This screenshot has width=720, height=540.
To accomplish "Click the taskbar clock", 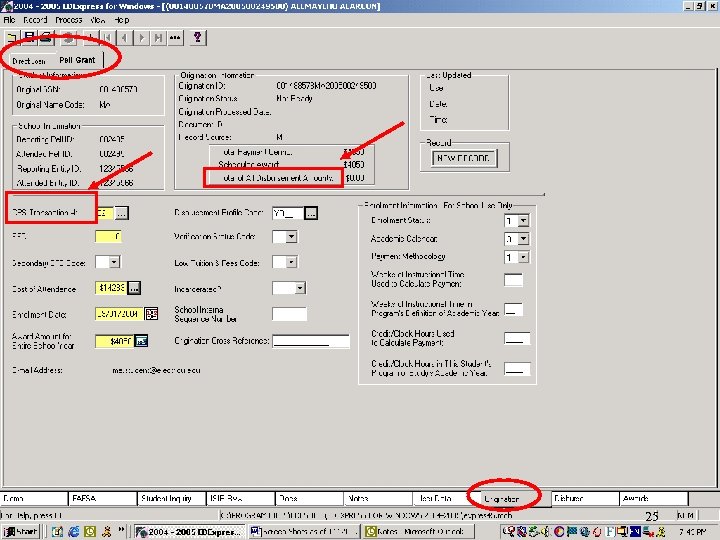I will (x=692, y=532).
